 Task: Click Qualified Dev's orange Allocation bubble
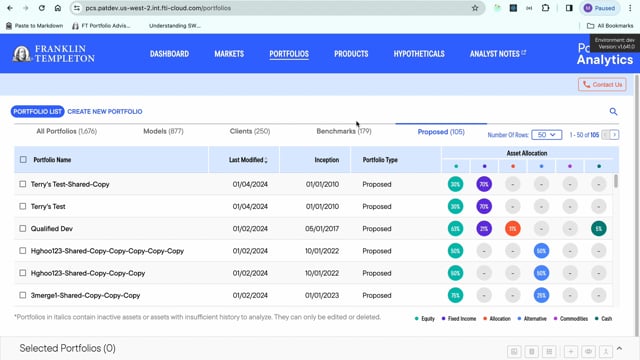(513, 229)
